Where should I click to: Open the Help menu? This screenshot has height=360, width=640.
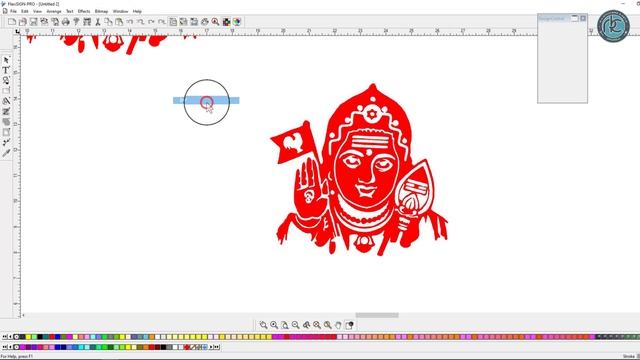point(137,11)
